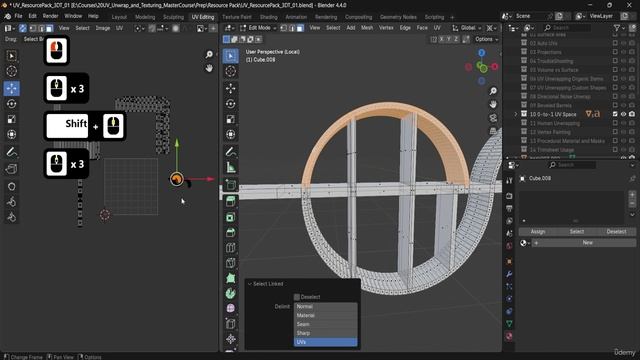Open the Tool properties tab
Screen dimensions: 640x360
(509, 180)
